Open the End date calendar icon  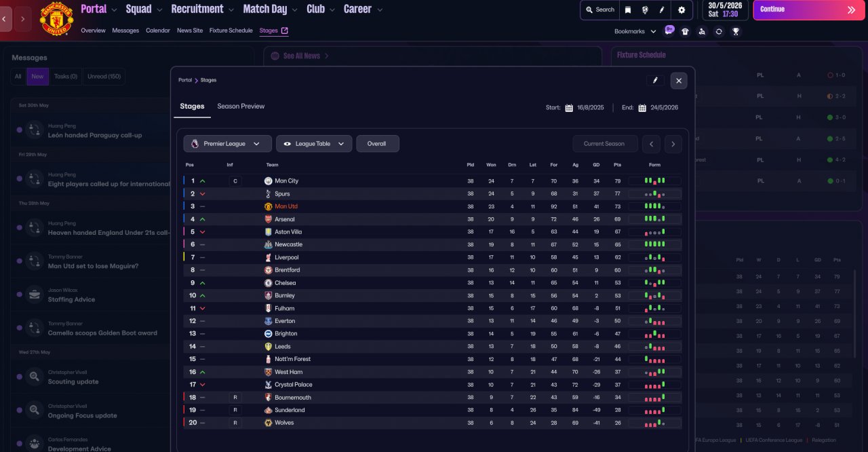tap(642, 107)
